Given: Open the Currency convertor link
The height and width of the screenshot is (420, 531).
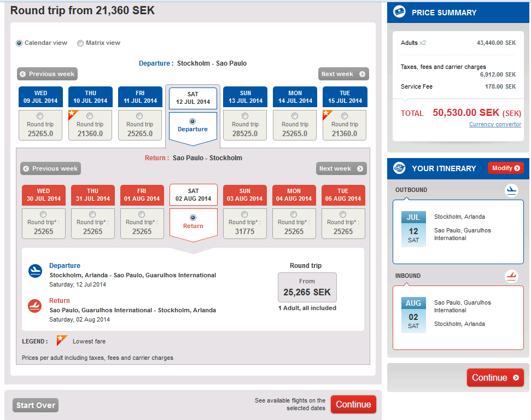Looking at the screenshot, I should (495, 124).
